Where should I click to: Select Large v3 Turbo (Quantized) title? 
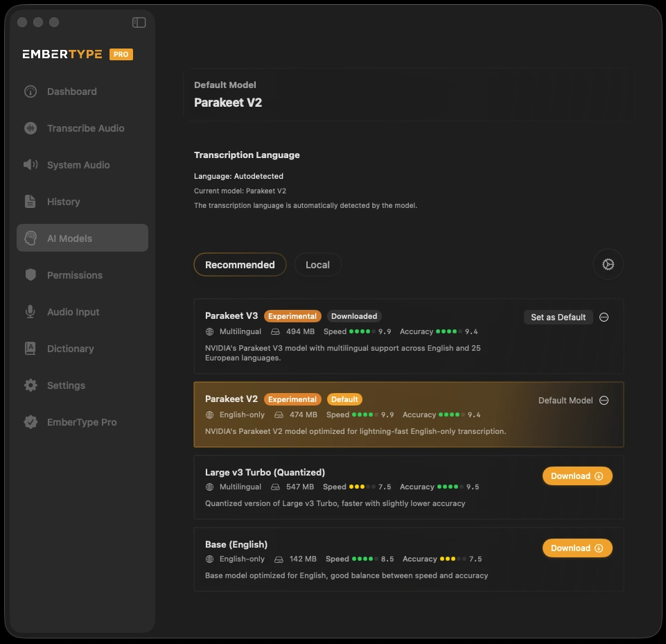click(x=265, y=472)
